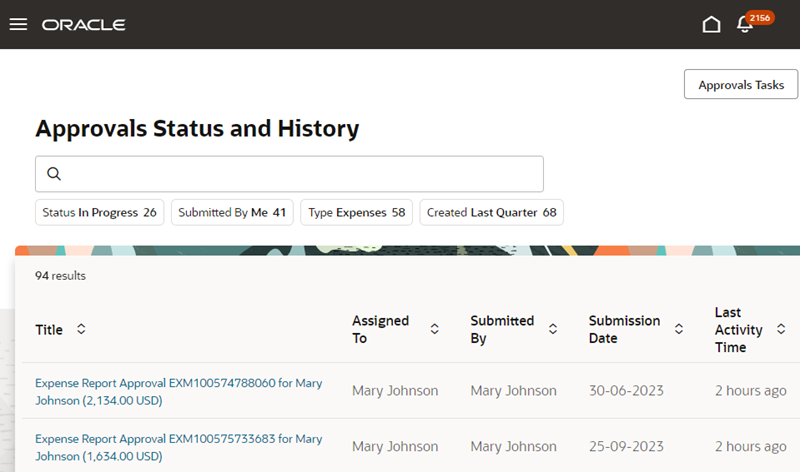Toggle the Created Last Quarter filter
This screenshot has height=472, width=800.
(491, 212)
